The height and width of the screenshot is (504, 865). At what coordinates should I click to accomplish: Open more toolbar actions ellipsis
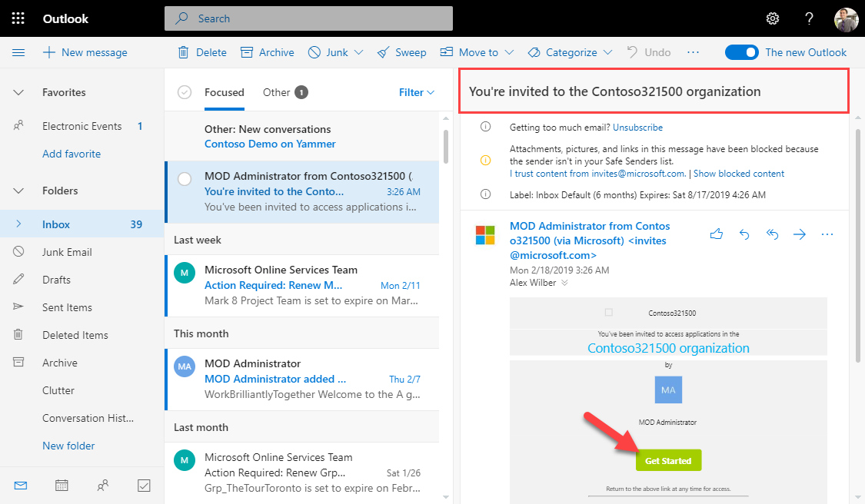coord(693,52)
